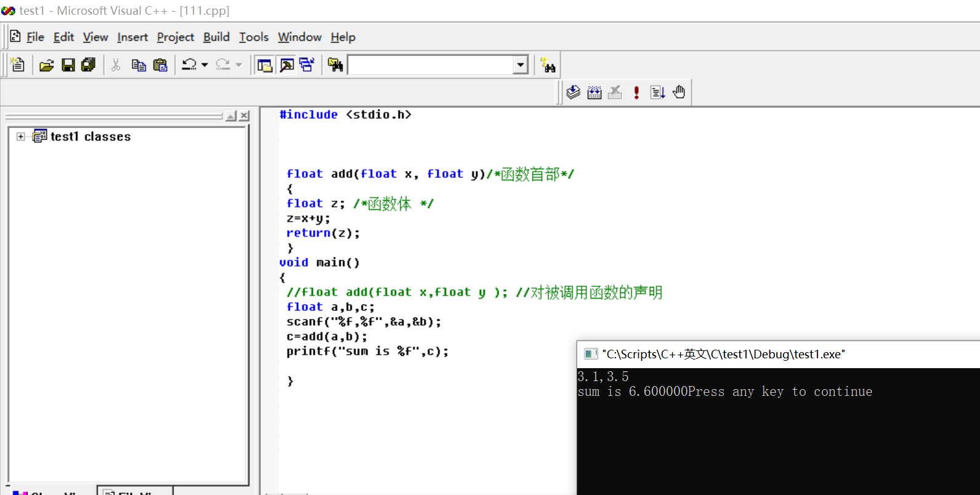Click the Search help binoculars icon
Screen dimensions: 980x495
[x=548, y=65]
